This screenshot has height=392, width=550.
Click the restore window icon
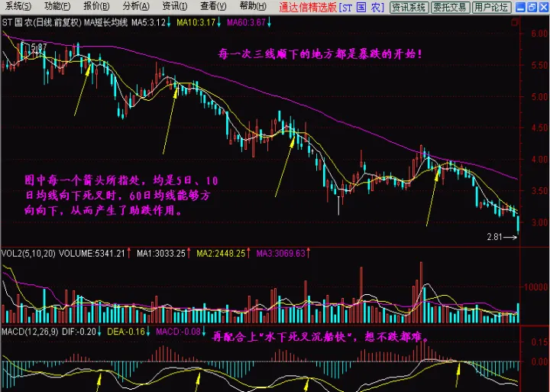[x=530, y=8]
